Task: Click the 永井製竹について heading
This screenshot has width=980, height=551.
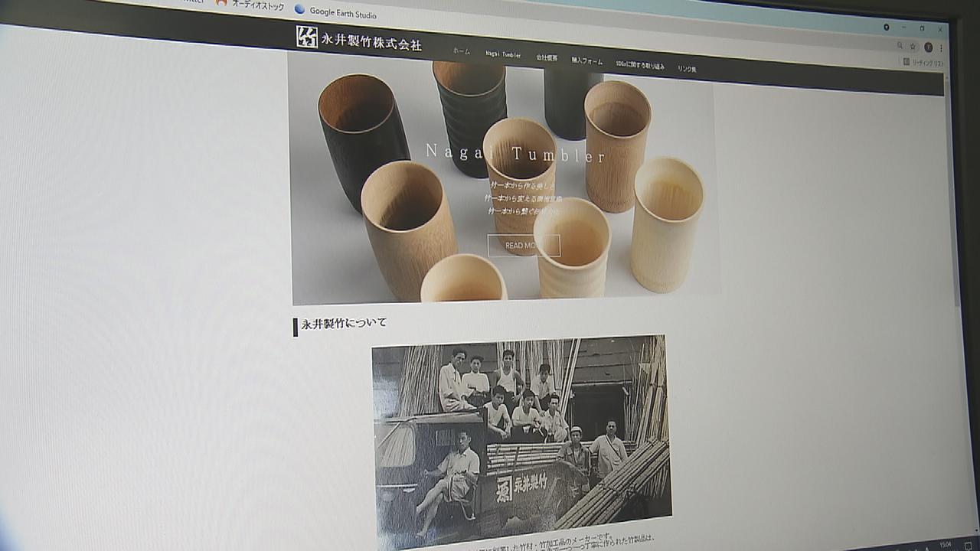Action: click(x=344, y=324)
